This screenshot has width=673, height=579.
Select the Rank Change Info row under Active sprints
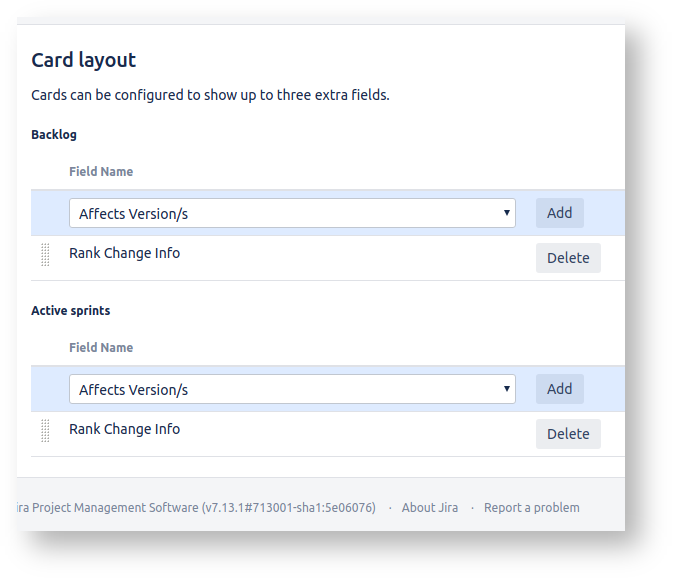point(125,430)
